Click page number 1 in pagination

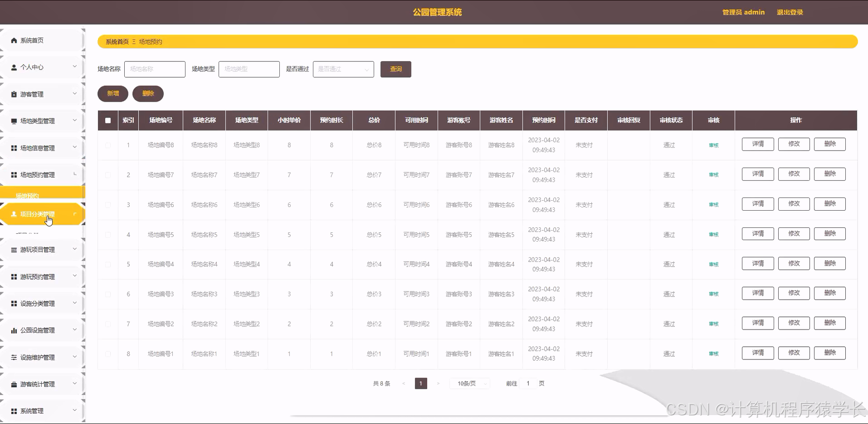tap(421, 384)
